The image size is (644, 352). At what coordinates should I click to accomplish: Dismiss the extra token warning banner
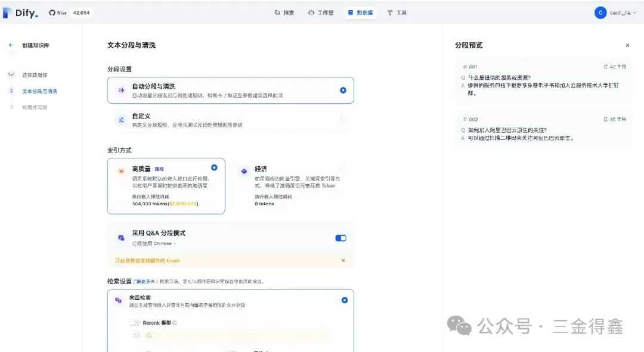[343, 260]
